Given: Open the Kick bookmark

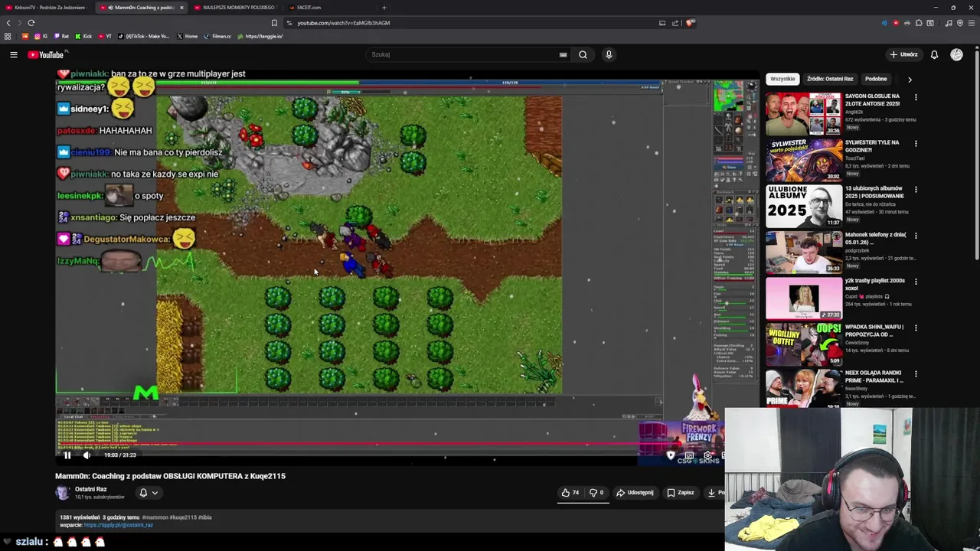Looking at the screenshot, I should pos(84,36).
